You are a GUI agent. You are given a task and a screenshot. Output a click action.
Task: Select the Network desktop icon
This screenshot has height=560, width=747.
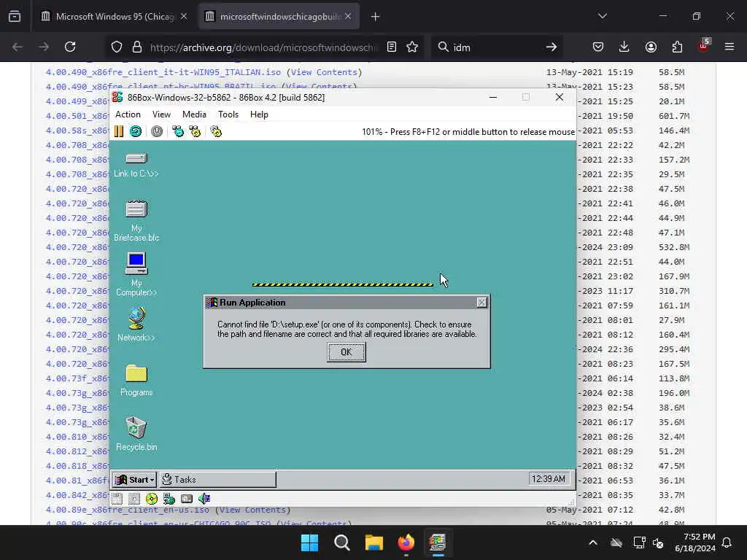(136, 324)
